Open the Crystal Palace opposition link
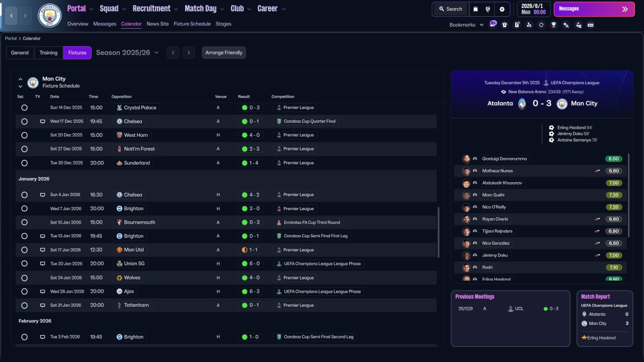 point(136,108)
